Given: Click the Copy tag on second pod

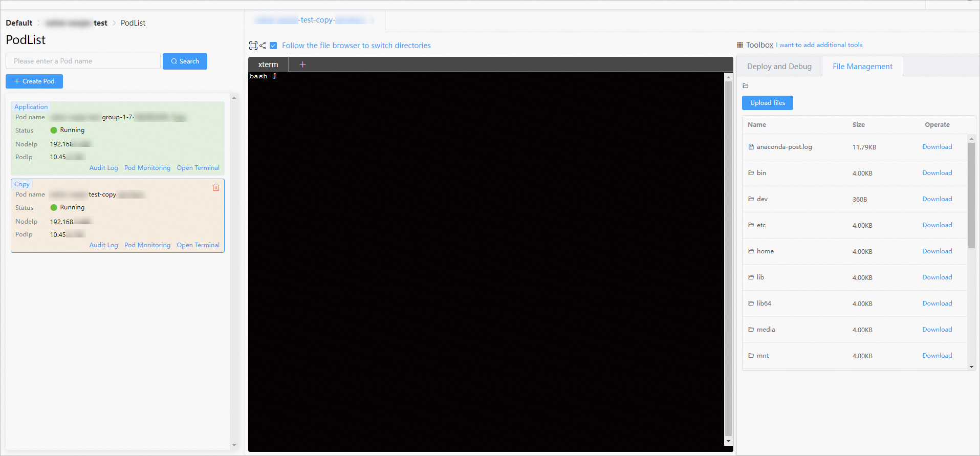Looking at the screenshot, I should (22, 184).
